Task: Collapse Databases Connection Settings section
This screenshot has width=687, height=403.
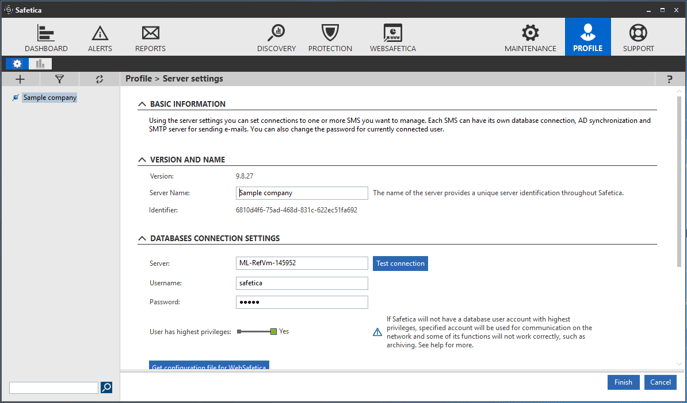Action: [142, 238]
